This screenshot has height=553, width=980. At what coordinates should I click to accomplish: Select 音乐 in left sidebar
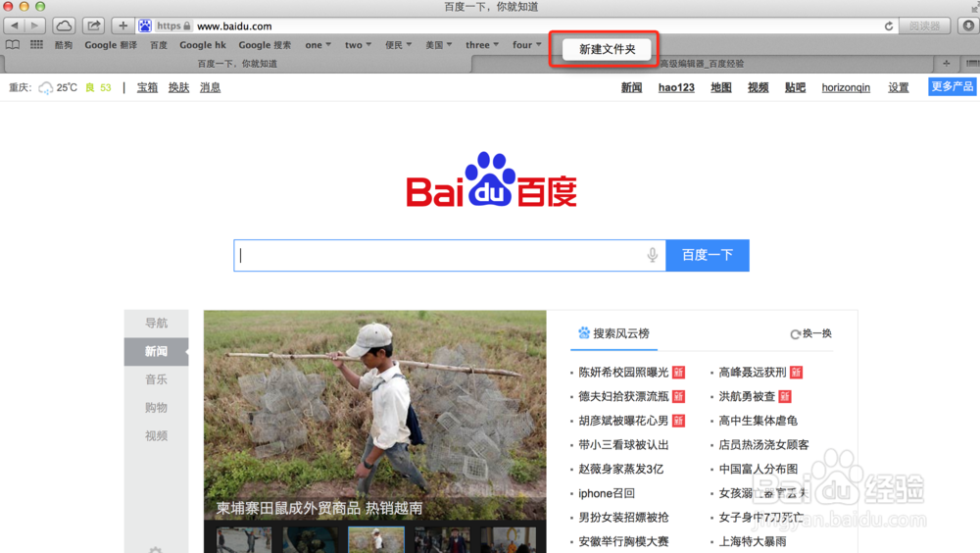point(156,379)
